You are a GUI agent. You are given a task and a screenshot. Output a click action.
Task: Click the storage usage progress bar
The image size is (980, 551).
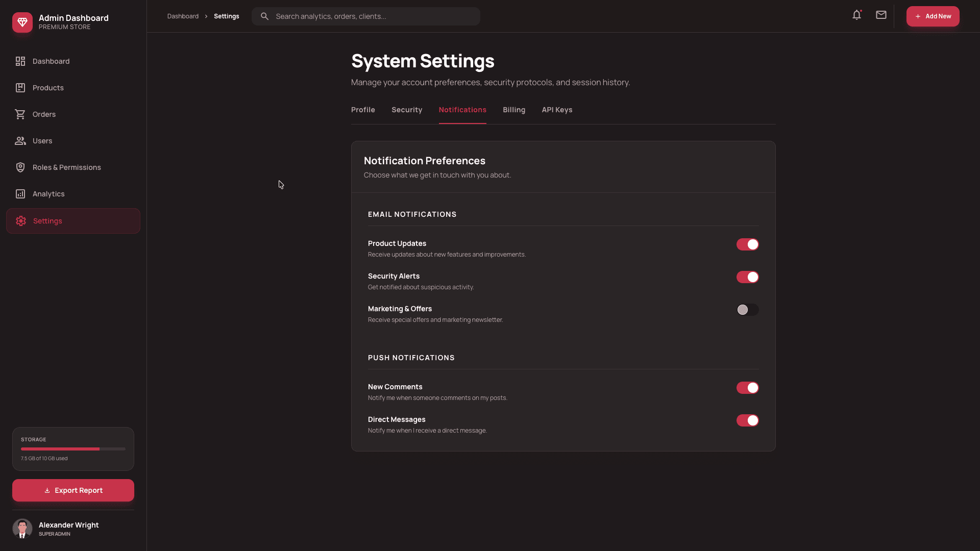(72, 449)
